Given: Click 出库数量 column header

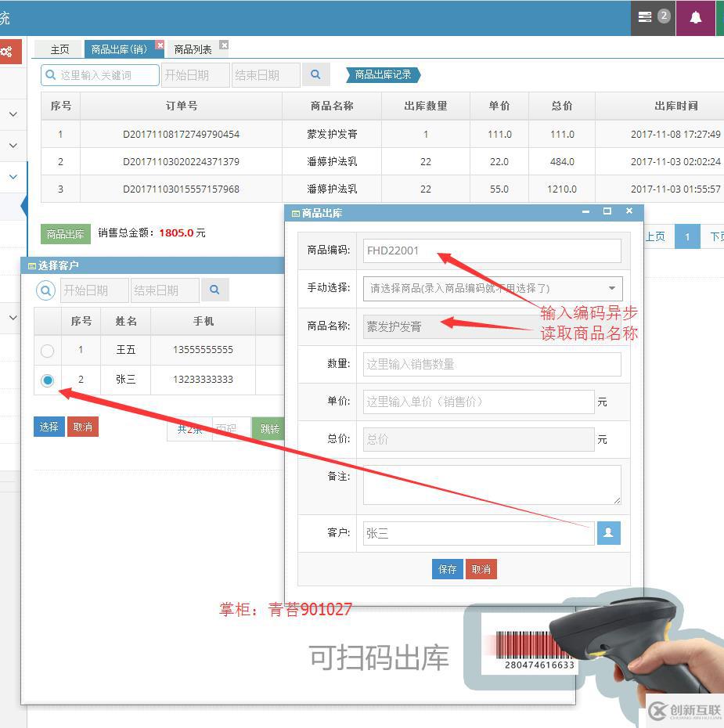Looking at the screenshot, I should tap(426, 106).
